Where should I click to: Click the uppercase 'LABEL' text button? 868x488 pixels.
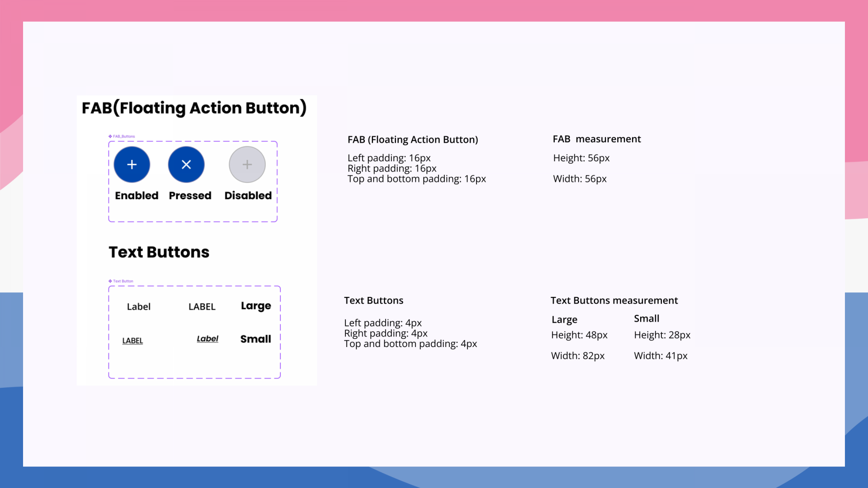202,307
